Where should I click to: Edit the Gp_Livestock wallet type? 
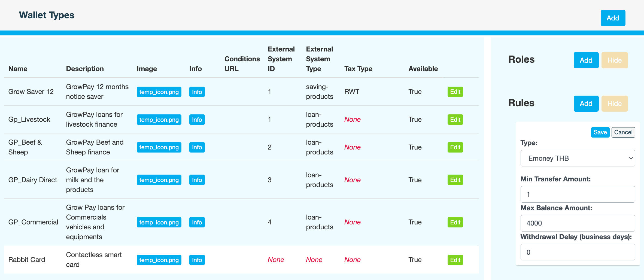click(x=455, y=120)
